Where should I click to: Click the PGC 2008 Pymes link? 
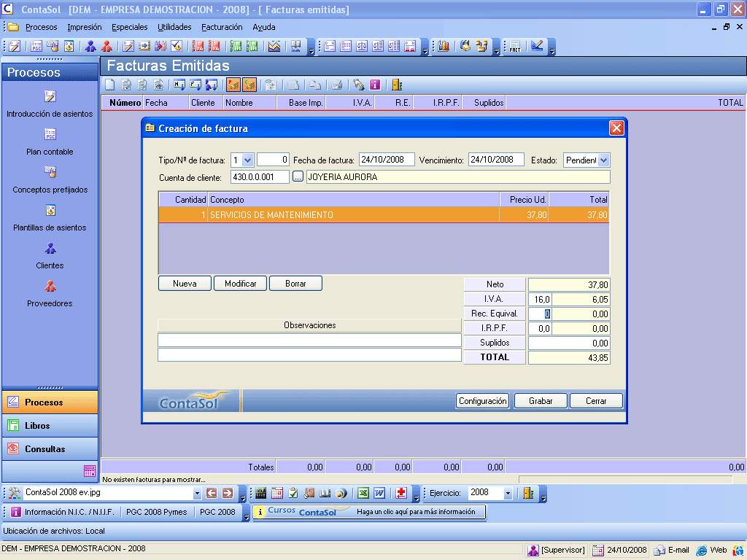tap(157, 512)
